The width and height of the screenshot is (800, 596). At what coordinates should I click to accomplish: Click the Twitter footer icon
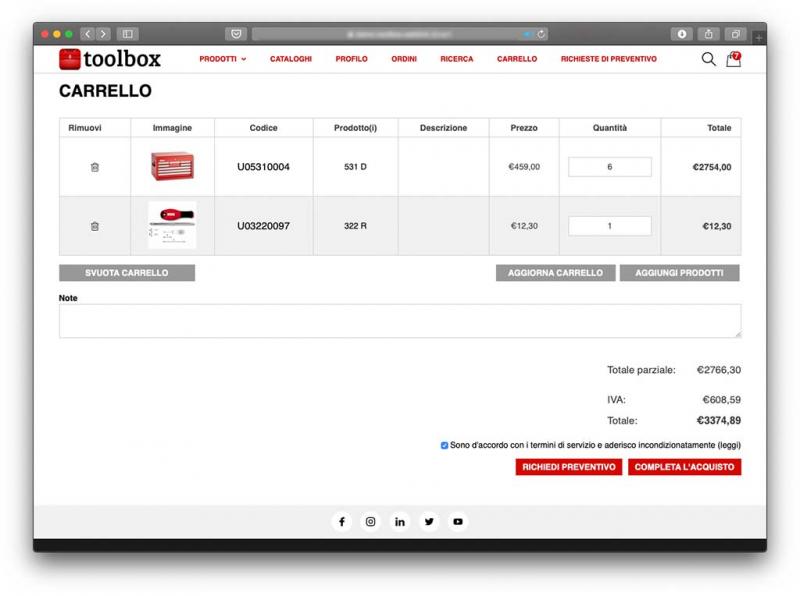[429, 522]
